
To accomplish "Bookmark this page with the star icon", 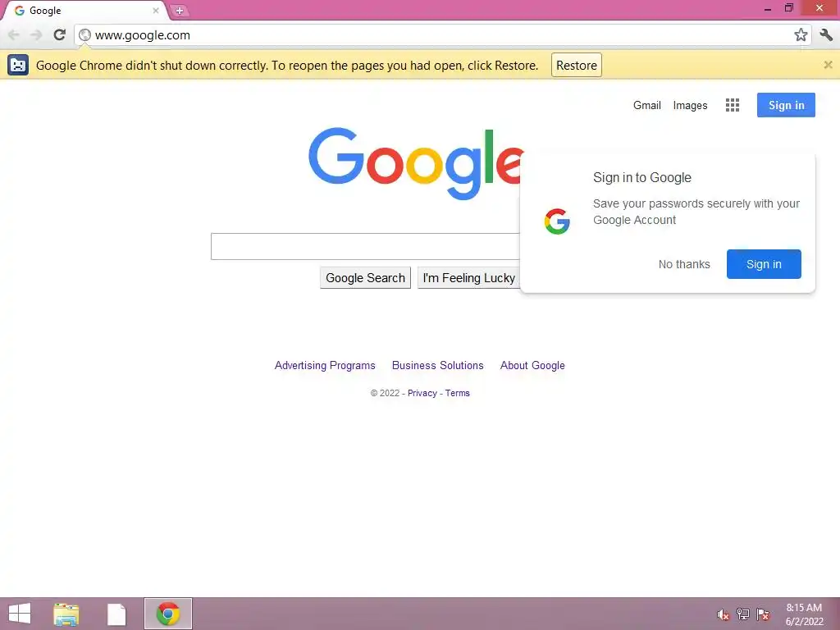I will coord(801,34).
